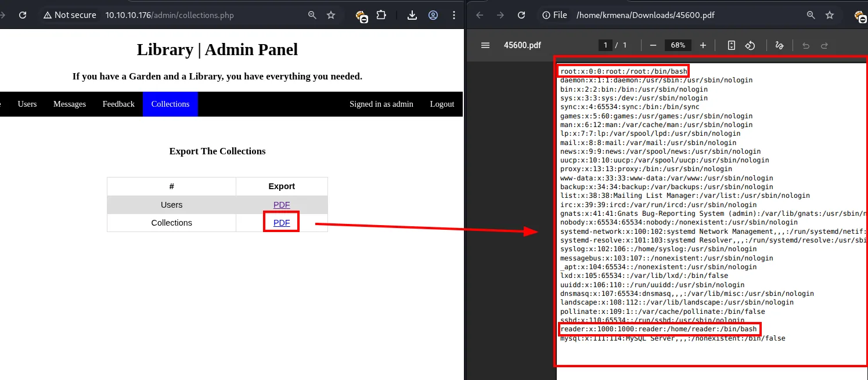Open zoom magnifier in left browser address bar
868x380 pixels.
pyautogui.click(x=312, y=15)
